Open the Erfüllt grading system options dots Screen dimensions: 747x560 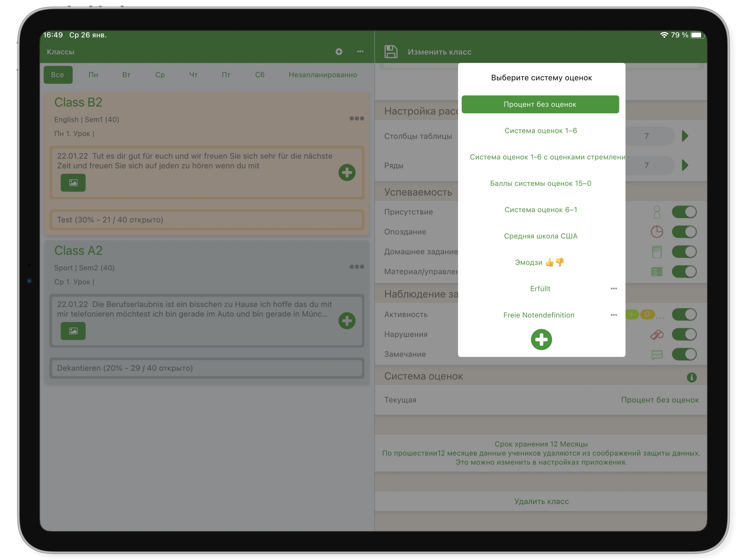pyautogui.click(x=614, y=288)
